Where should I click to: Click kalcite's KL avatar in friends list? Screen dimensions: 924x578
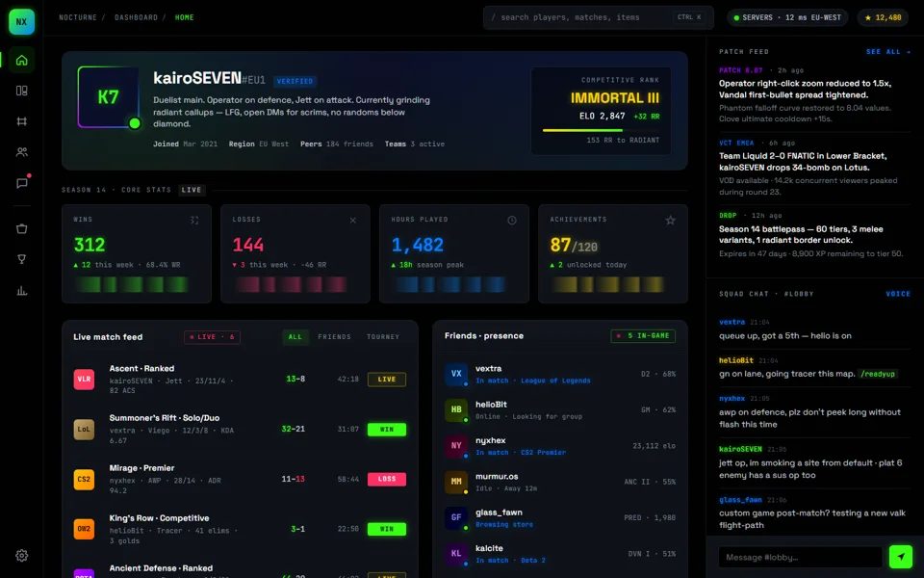(456, 554)
